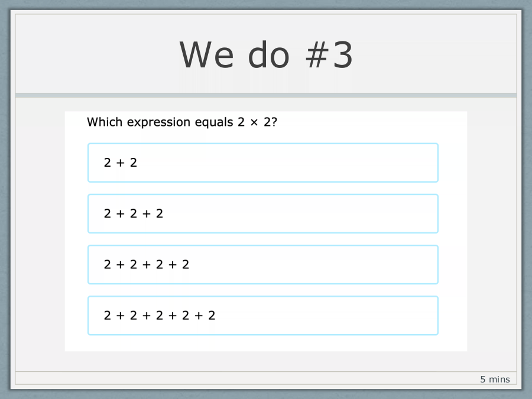Click the "5 mins" duration label

pos(495,379)
